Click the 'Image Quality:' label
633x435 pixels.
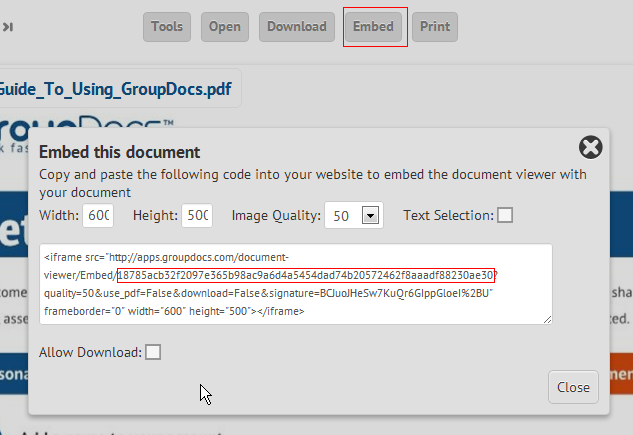point(276,215)
